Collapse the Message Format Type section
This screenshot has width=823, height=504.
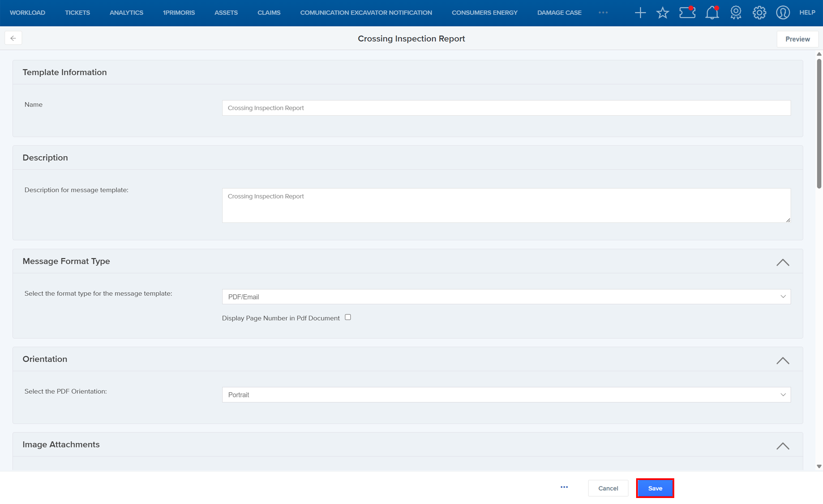pos(782,262)
